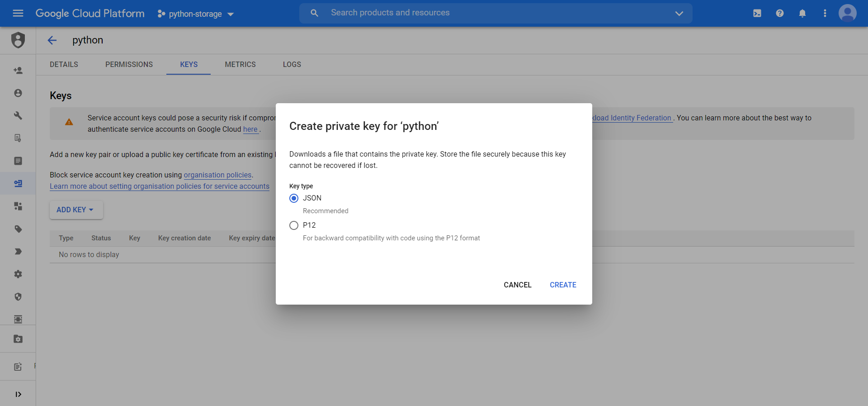Viewport: 868px width, 406px height.
Task: Switch to the METRICS tab
Action: pos(240,65)
